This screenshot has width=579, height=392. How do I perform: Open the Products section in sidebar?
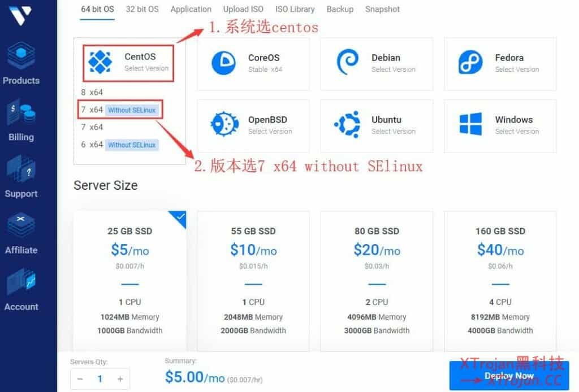(21, 62)
